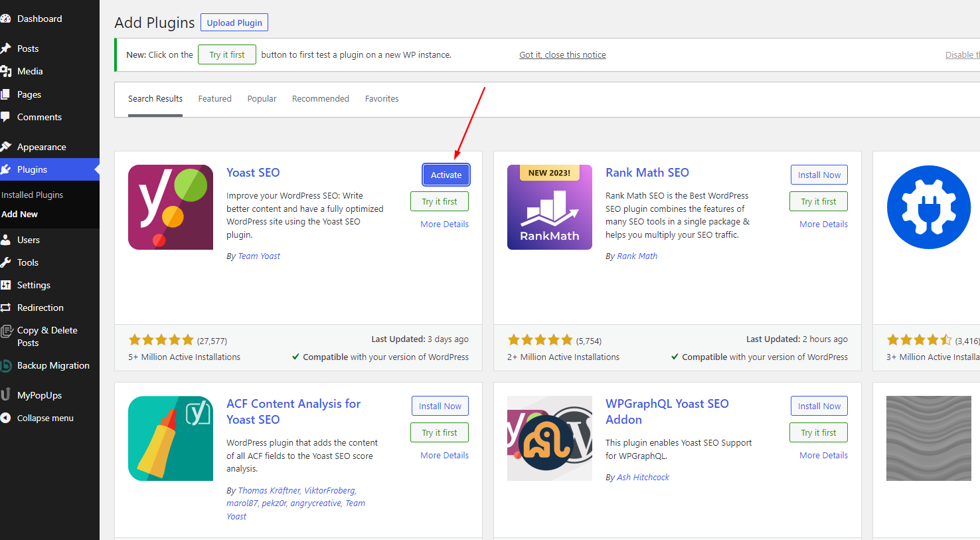Click the Backup Migration icon
The image size is (980, 540).
[x=6, y=365]
